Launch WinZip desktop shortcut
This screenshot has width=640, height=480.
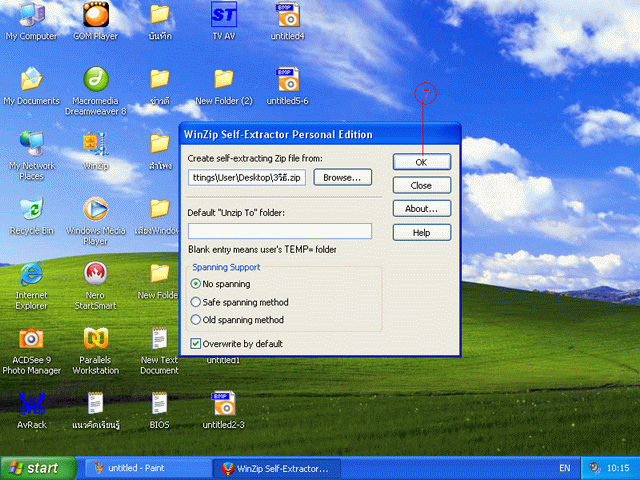coord(96,150)
